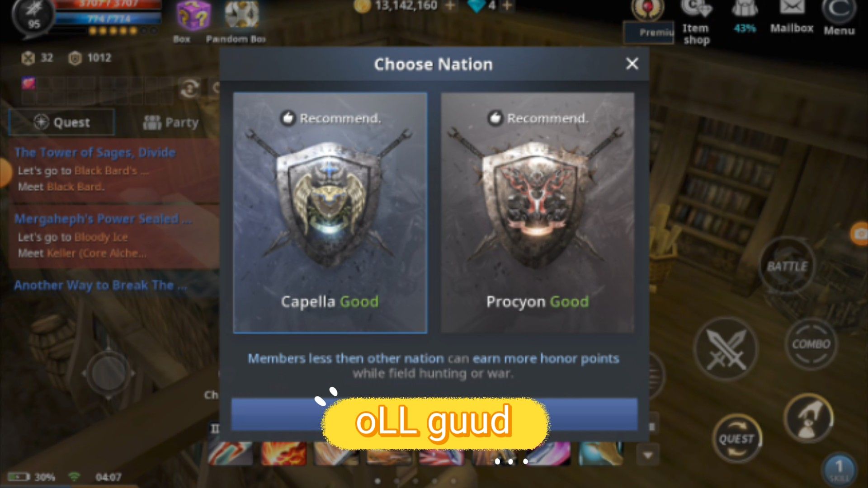Switch to the Party tab
Image resolution: width=868 pixels, height=488 pixels.
[170, 122]
